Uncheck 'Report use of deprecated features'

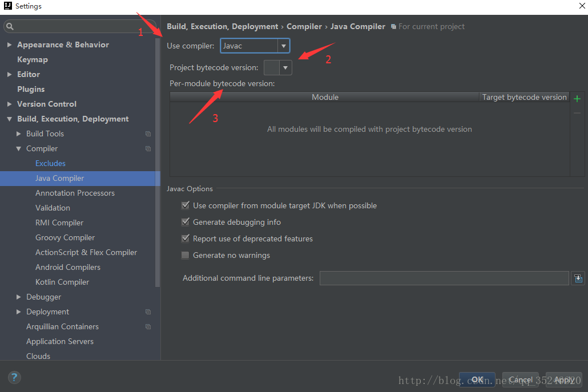pyautogui.click(x=185, y=239)
